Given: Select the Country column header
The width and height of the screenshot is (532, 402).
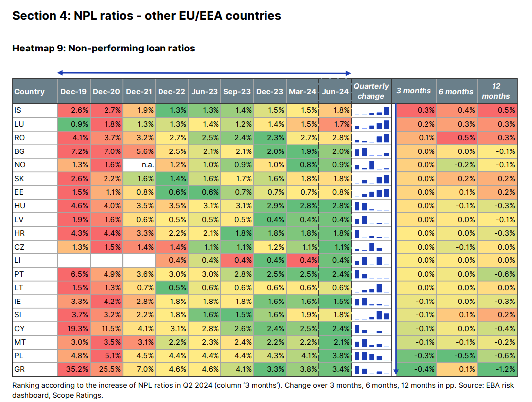Looking at the screenshot, I should [30, 92].
